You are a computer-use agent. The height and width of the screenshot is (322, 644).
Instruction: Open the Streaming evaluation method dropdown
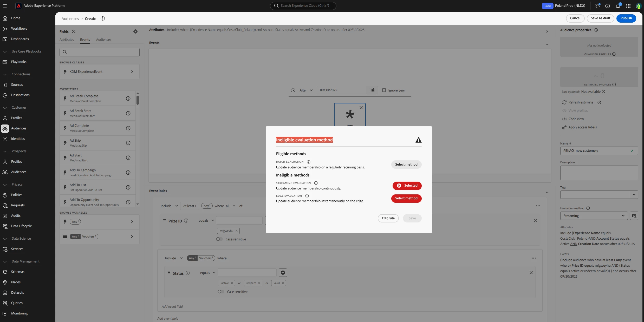(594, 216)
